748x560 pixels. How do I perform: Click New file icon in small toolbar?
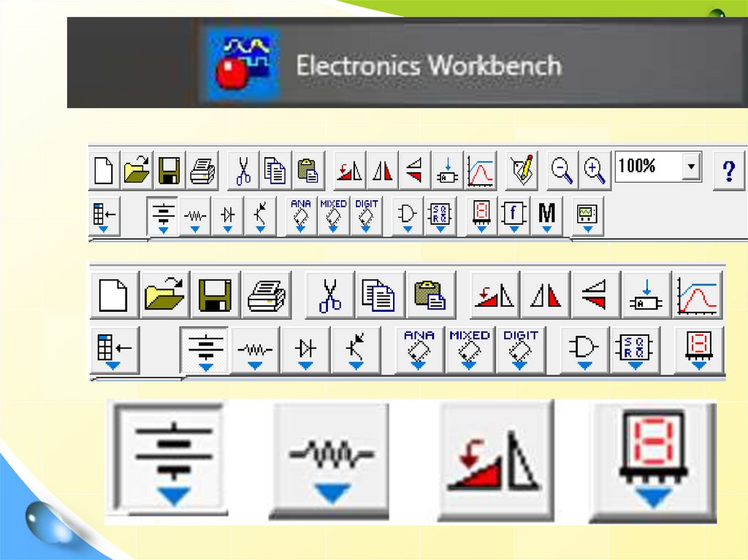click(x=104, y=170)
